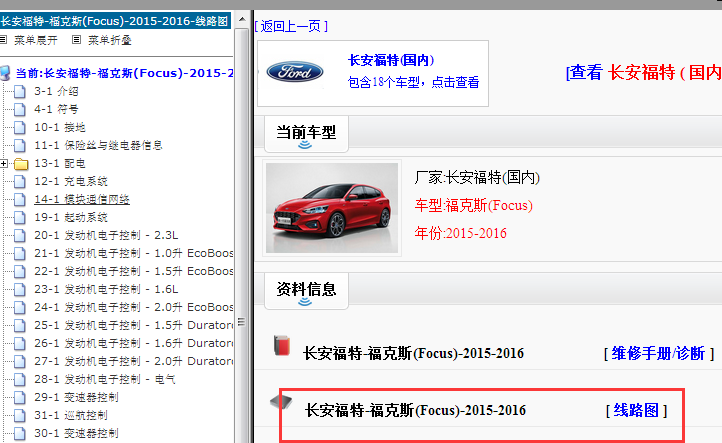Click the page icon beside 29-1 变速器控制
This screenshot has width=722, height=443.
coord(20,397)
